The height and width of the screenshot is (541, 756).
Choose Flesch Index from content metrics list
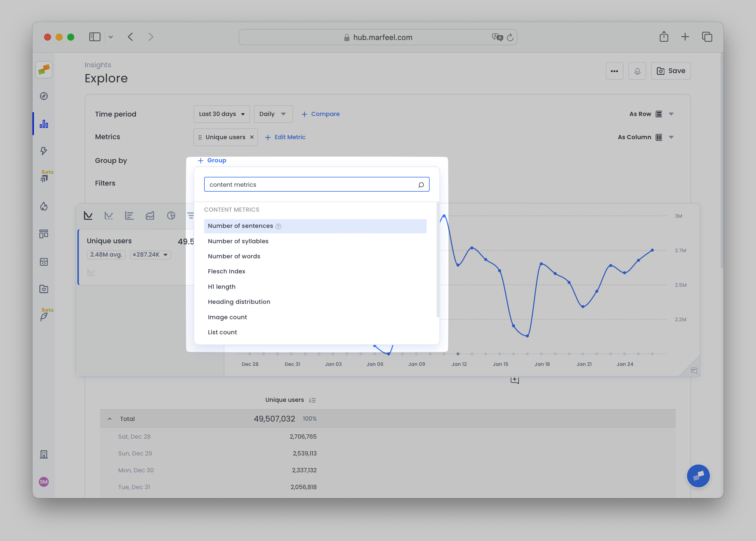pos(226,271)
